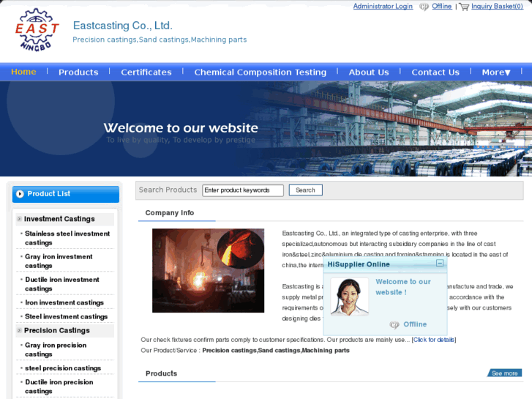This screenshot has width=532, height=399.
Task: Click the Offline link in the header
Action: click(442, 7)
